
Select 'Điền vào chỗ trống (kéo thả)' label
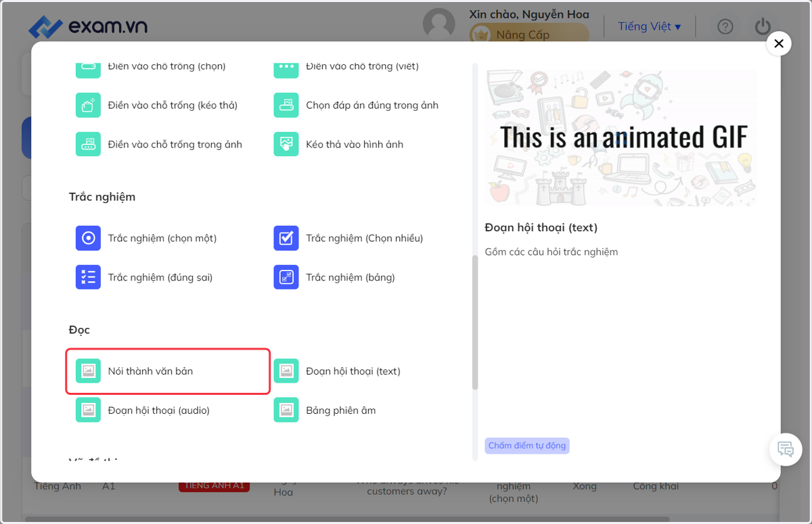(173, 105)
